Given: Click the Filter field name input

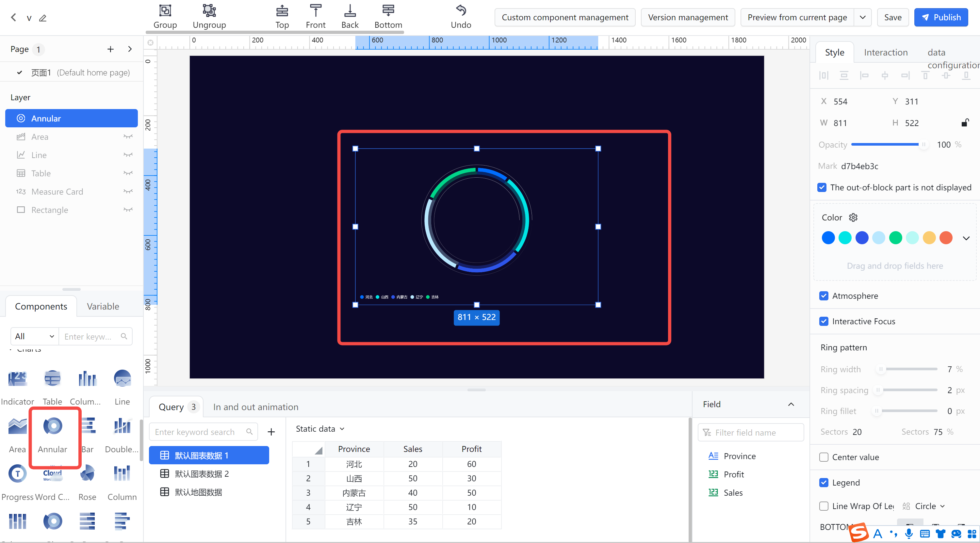Looking at the screenshot, I should coord(751,432).
